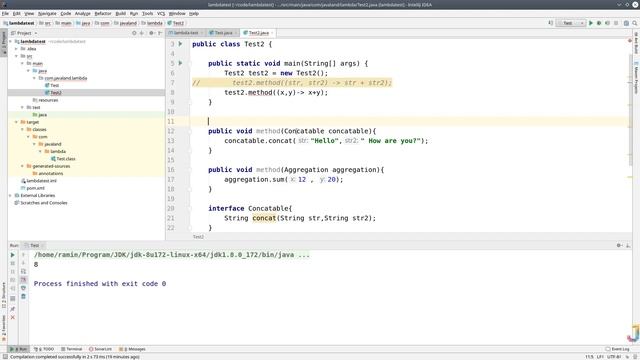
Task: Open the SonarLint tool window button
Action: click(100, 349)
